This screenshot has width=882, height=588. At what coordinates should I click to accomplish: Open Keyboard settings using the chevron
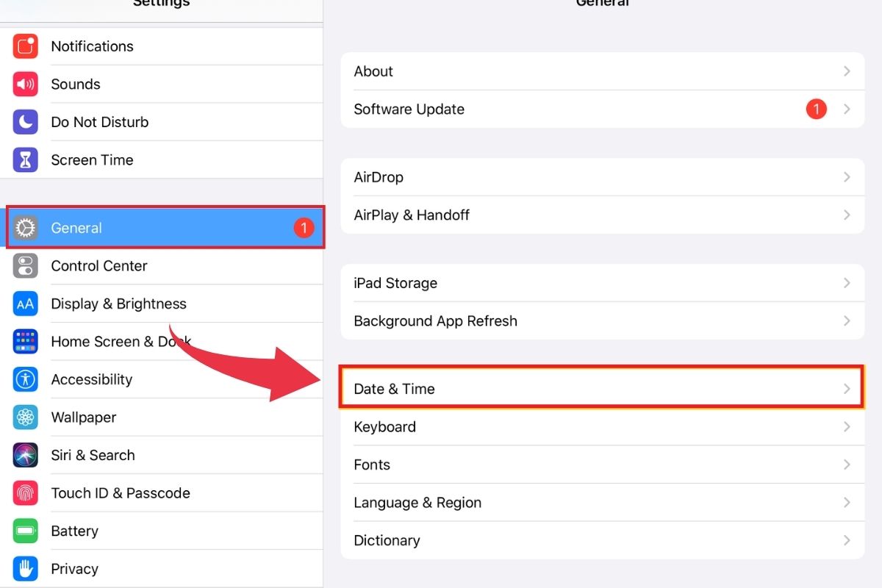pyautogui.click(x=847, y=426)
